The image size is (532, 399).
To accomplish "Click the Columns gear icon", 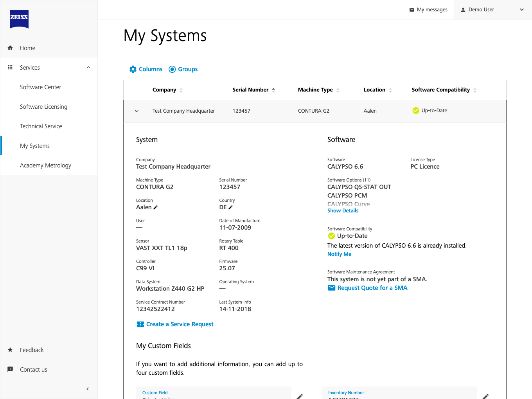I will click(133, 69).
